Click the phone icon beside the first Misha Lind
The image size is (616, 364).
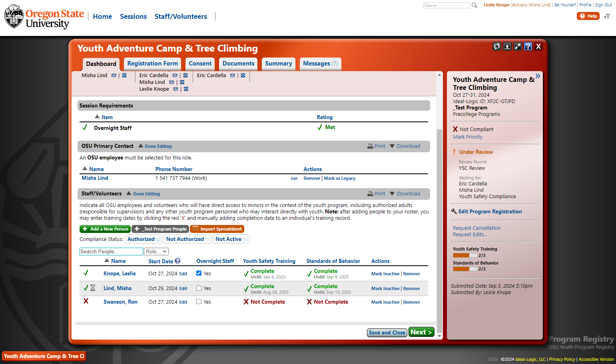124,76
